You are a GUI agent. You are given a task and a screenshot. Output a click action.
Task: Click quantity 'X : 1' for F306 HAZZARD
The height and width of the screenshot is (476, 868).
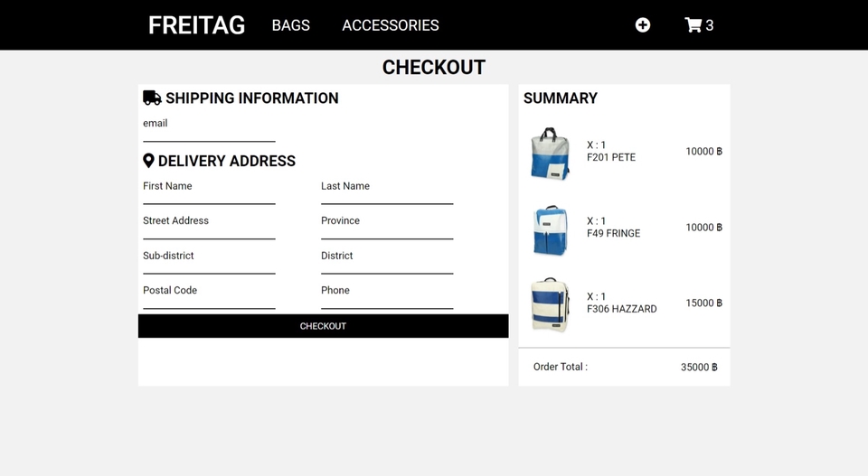pyautogui.click(x=596, y=296)
